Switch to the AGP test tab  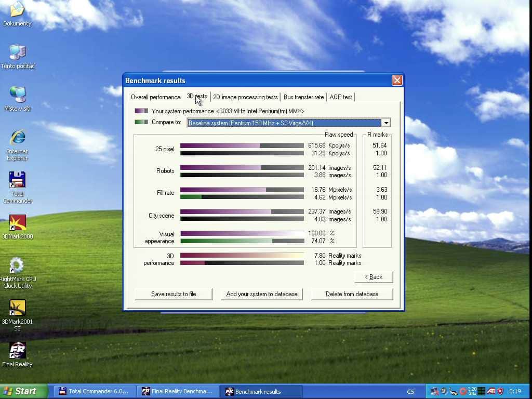341,97
